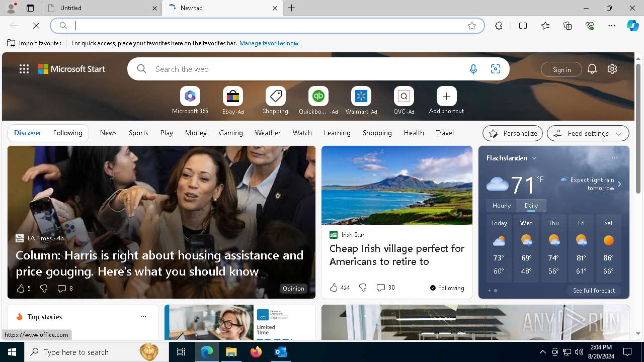Open weather card more options

614,158
